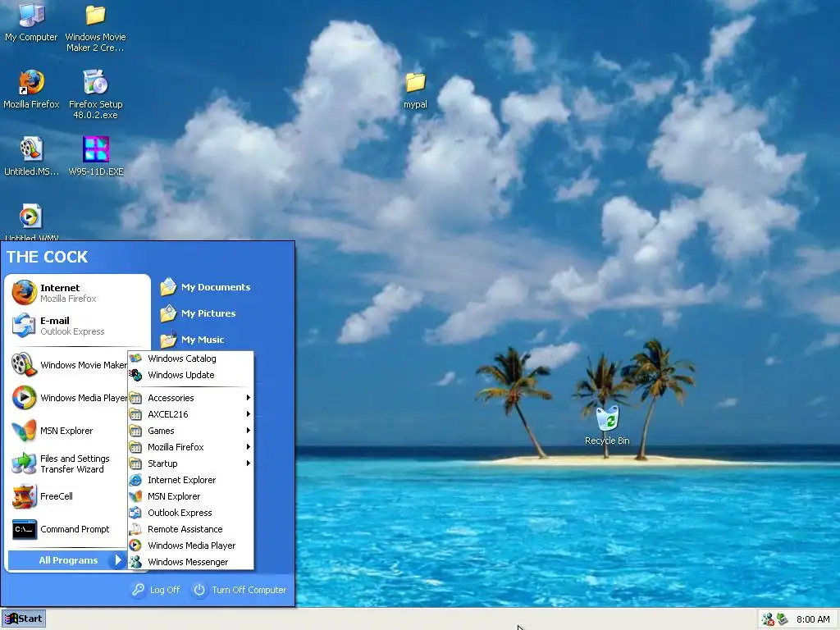Expand Startup program group
Viewport: 840px width, 630px height.
pyautogui.click(x=190, y=463)
